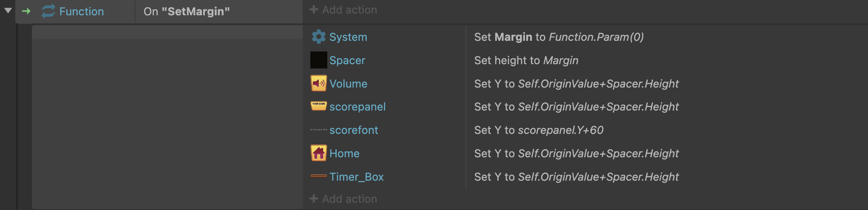Select the Volume Set Y action
Viewport: 868px width, 210px height.
click(x=576, y=84)
